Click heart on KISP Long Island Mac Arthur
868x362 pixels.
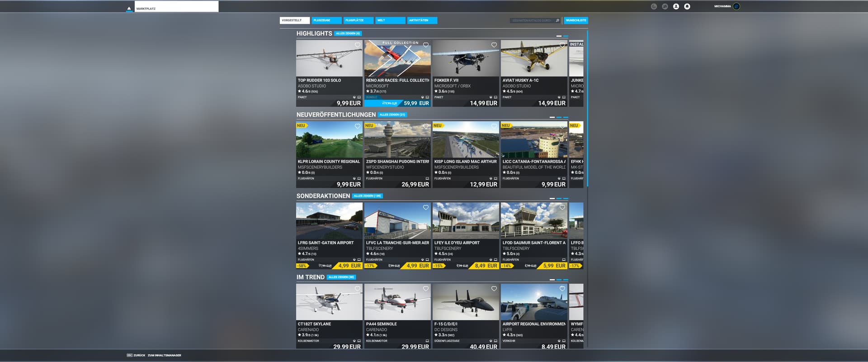(494, 126)
